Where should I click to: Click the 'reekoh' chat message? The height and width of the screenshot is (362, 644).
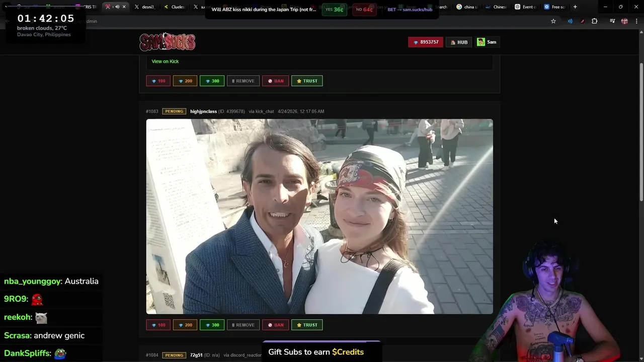click(x=26, y=317)
